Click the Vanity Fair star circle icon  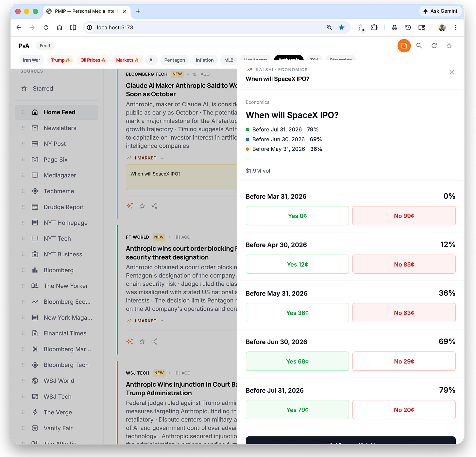[35, 428]
